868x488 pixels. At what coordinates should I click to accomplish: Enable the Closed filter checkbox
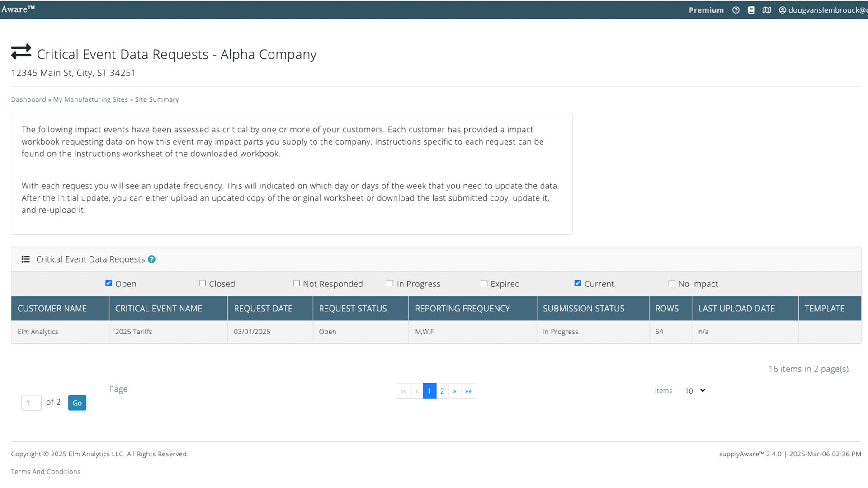click(x=202, y=283)
